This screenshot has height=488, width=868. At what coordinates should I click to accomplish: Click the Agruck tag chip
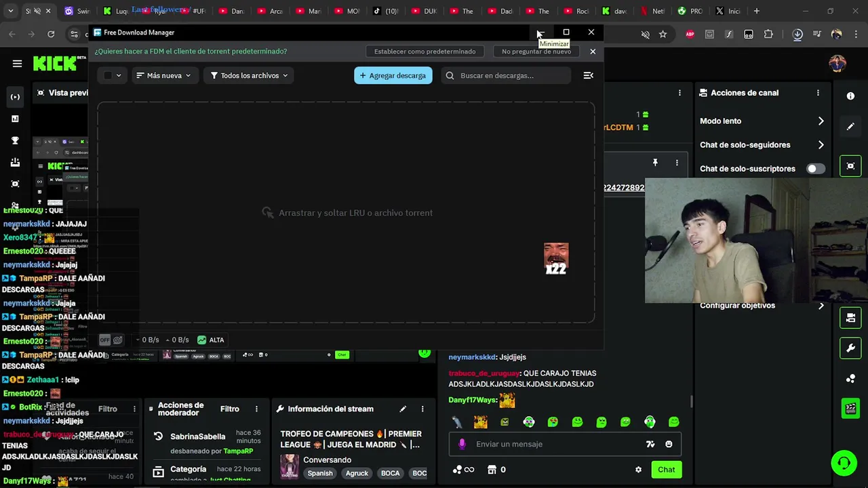click(x=357, y=473)
